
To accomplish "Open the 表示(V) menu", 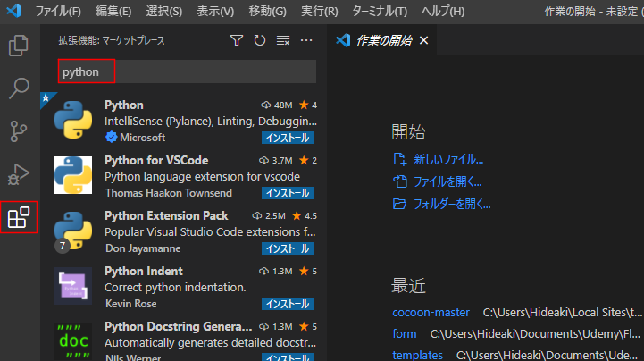I will click(x=215, y=11).
